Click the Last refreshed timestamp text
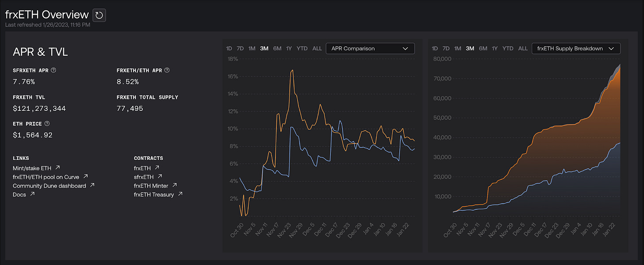 click(x=48, y=25)
